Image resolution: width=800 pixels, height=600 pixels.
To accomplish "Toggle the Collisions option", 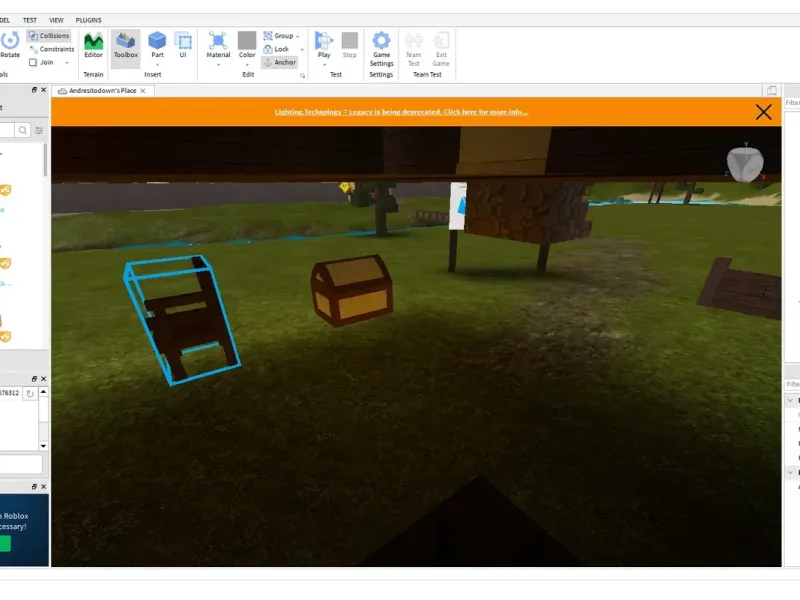I will [49, 36].
